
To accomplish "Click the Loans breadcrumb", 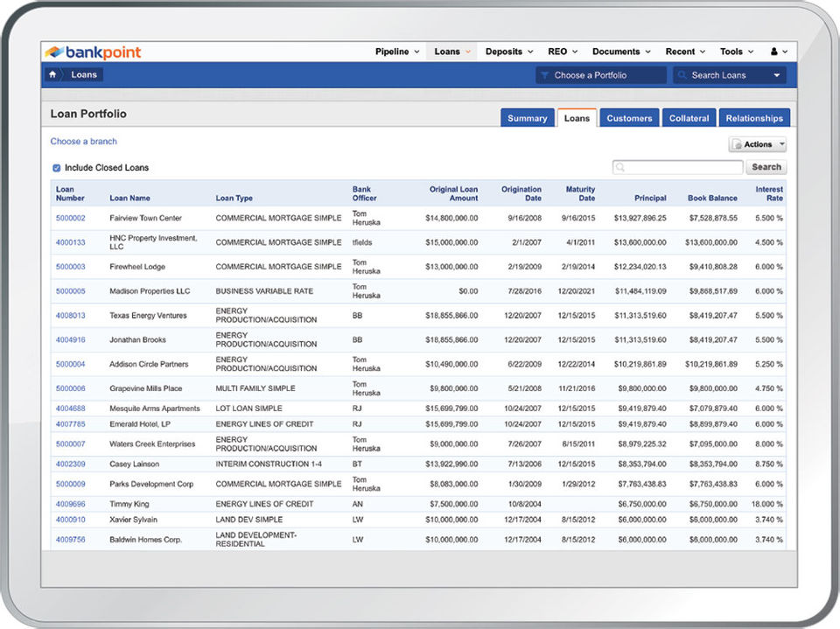I will coord(84,74).
